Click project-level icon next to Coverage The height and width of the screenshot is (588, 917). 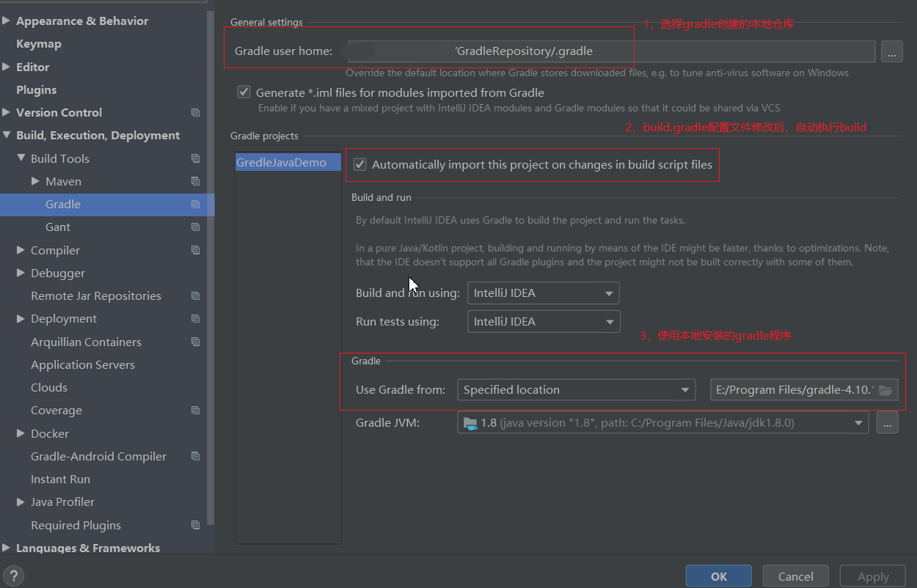point(195,411)
